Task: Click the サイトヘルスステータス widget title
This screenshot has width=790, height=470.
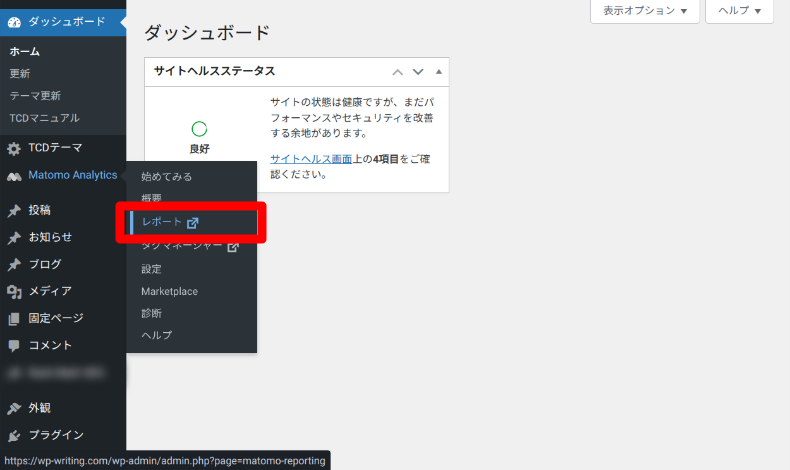Action: (215, 71)
